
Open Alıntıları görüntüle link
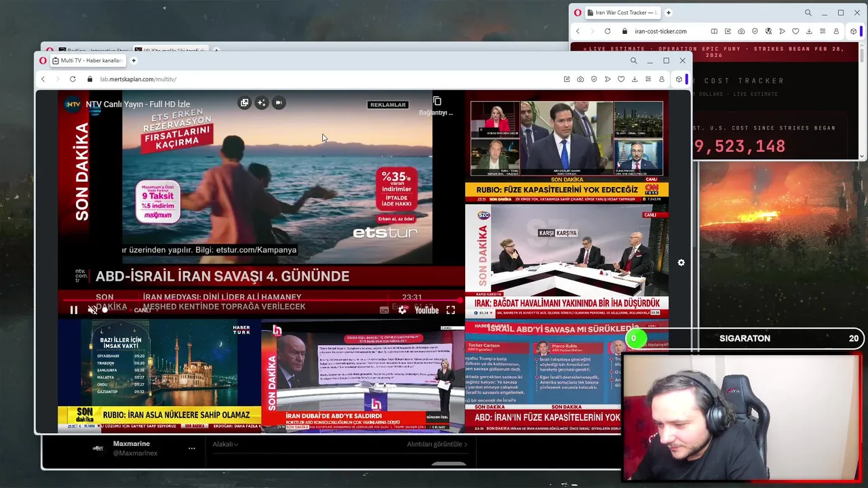437,444
